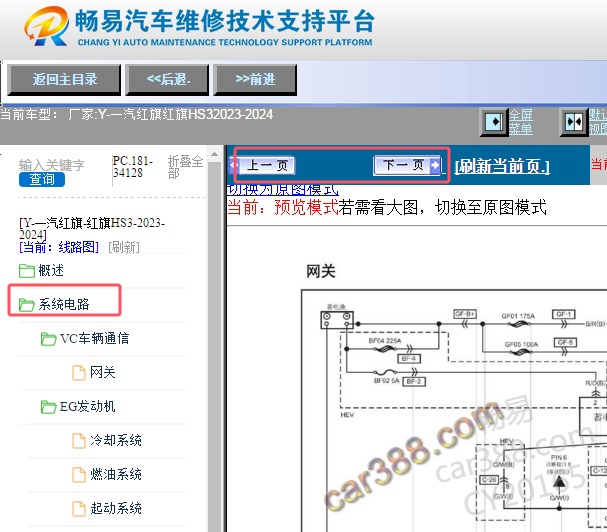Collapse the 系统电路 tree item
The image size is (607, 532).
(x=63, y=305)
